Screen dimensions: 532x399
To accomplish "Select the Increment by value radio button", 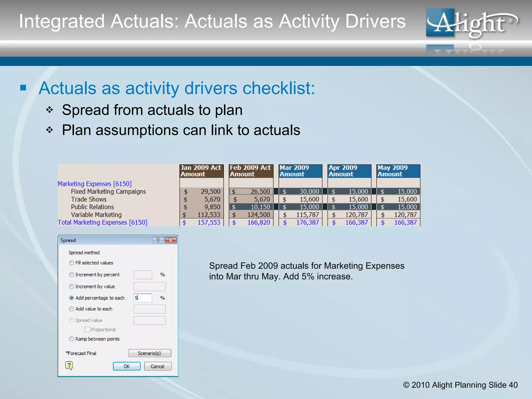I will (x=71, y=286).
